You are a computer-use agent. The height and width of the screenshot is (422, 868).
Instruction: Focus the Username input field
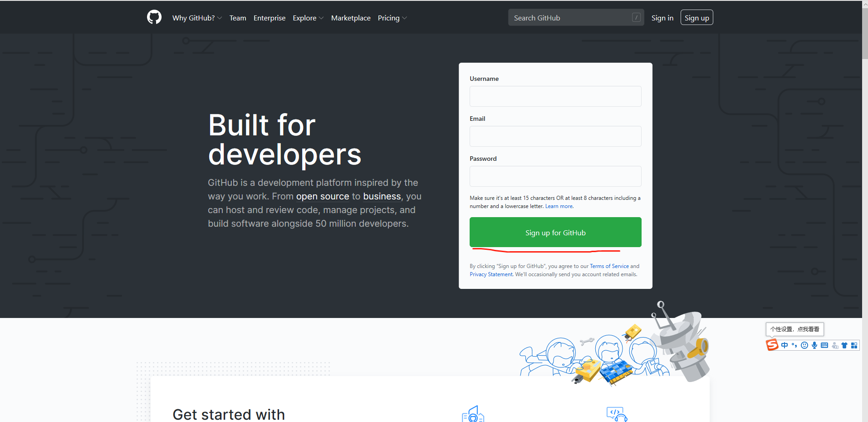555,96
